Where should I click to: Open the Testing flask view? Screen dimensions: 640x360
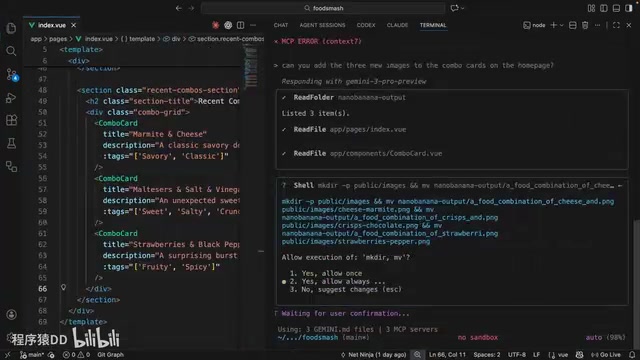[x=11, y=143]
